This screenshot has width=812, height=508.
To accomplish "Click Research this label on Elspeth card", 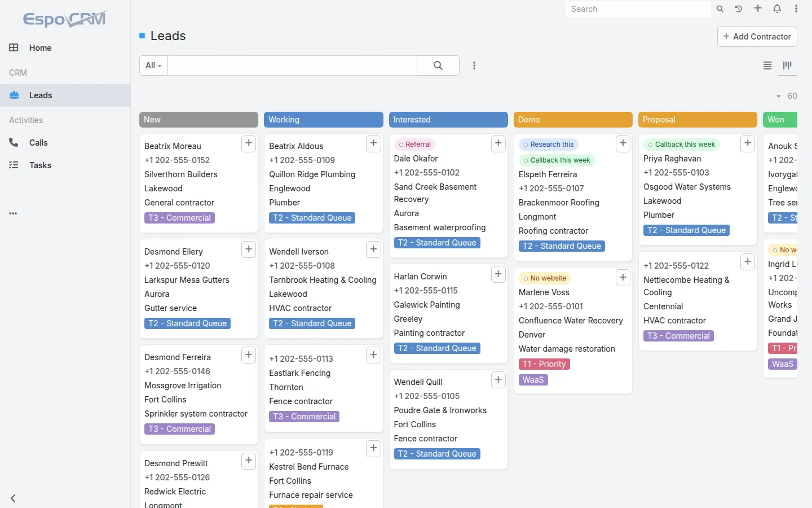I will point(548,144).
